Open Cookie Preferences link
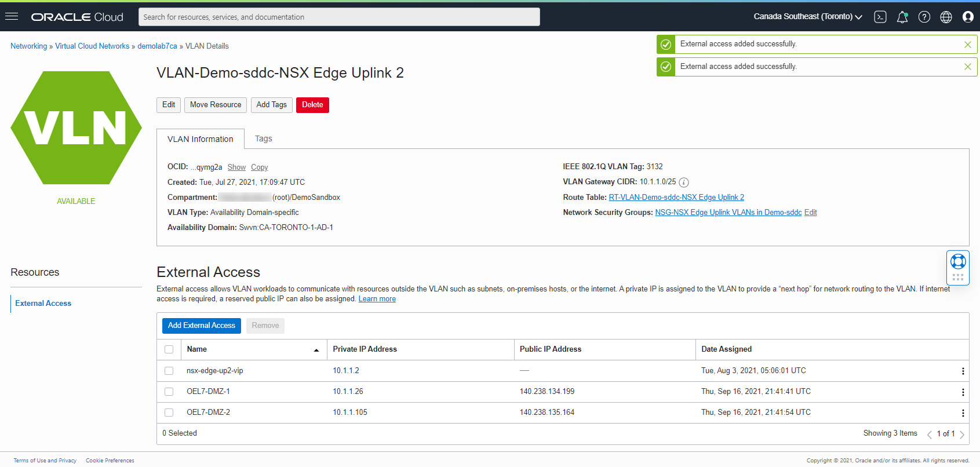 point(110,461)
